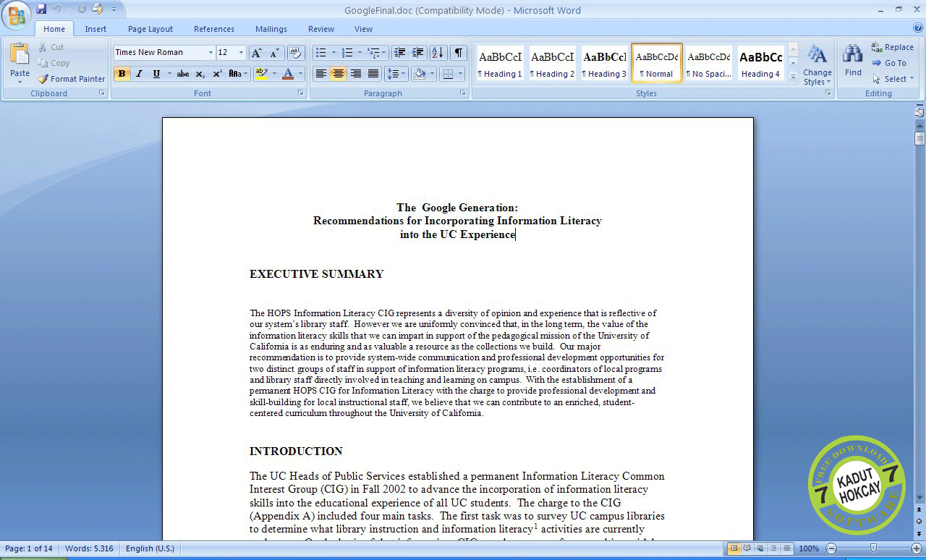The height and width of the screenshot is (560, 926).
Task: Apply font color red A button
Action: coord(288,74)
